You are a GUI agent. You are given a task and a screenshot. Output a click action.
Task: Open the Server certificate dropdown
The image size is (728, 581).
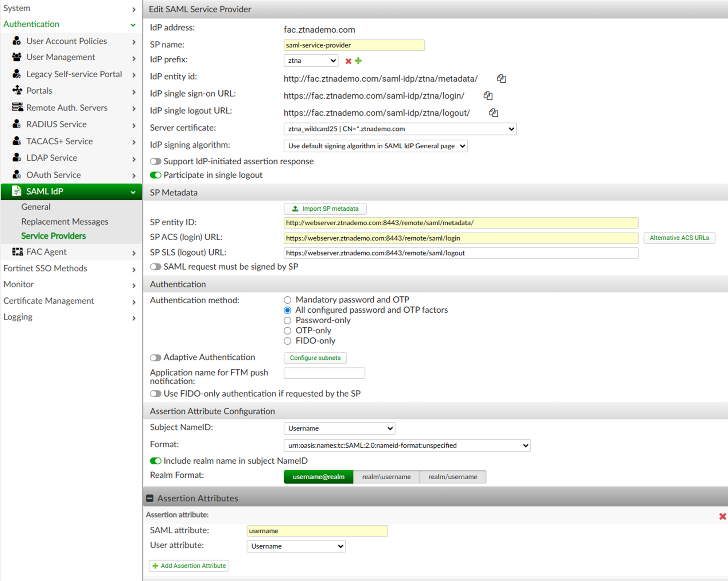400,129
